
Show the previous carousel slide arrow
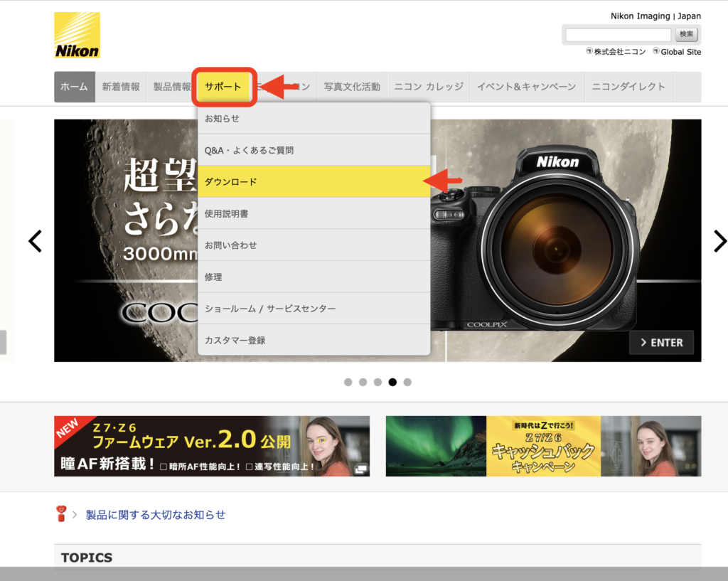coord(36,241)
